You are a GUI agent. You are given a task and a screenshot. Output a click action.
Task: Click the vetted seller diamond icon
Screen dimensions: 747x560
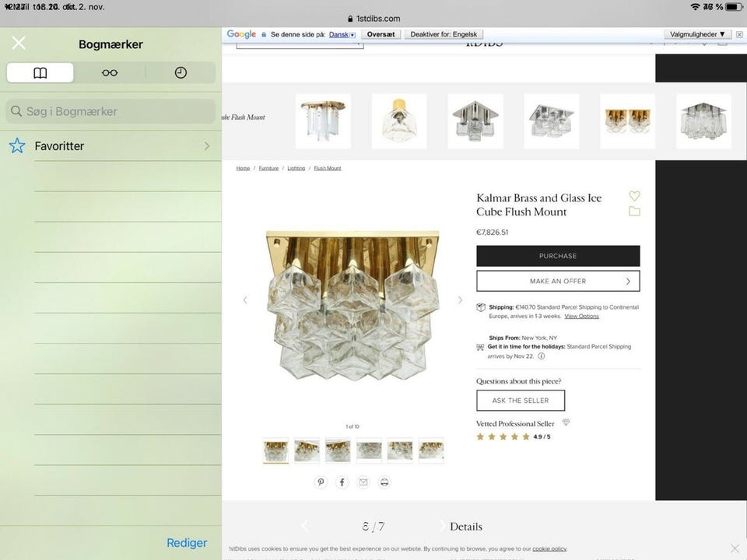pyautogui.click(x=566, y=422)
